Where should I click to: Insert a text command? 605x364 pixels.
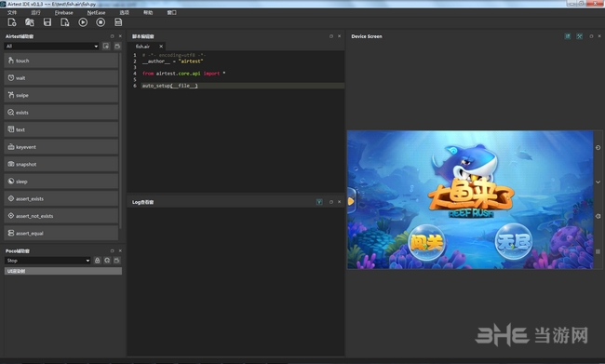pyautogui.click(x=60, y=129)
